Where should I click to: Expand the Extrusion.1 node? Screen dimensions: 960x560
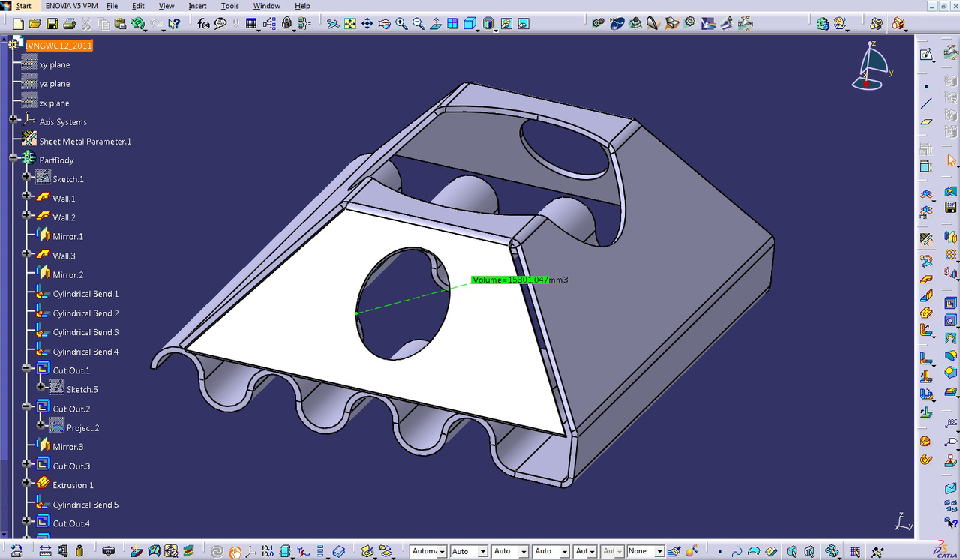(27, 484)
